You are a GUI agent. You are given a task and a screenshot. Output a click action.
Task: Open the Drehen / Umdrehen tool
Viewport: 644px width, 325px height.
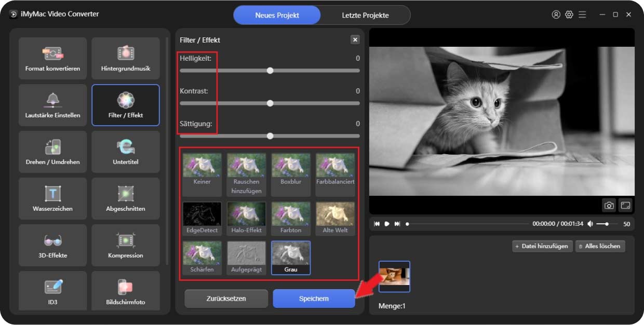pyautogui.click(x=52, y=152)
